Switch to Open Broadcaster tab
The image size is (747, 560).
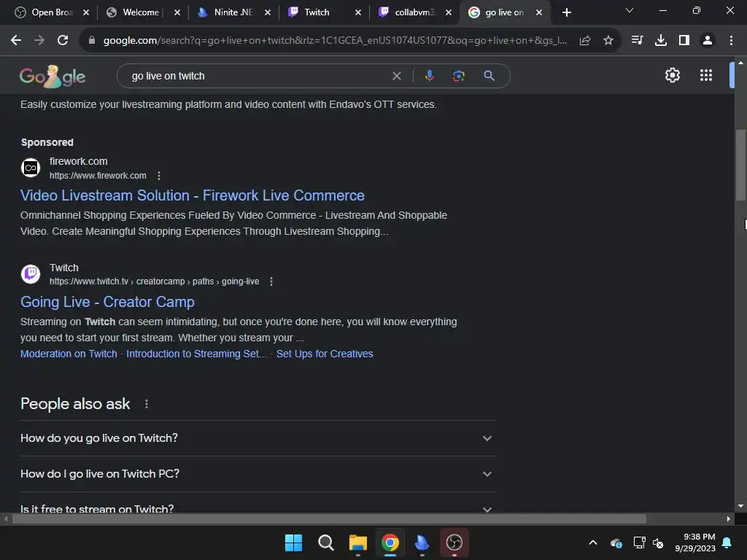(x=51, y=12)
